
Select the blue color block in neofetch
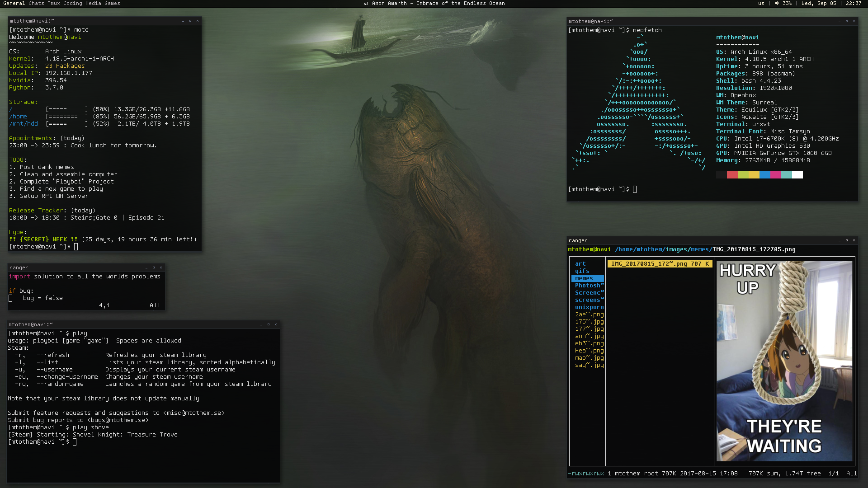[x=765, y=175]
